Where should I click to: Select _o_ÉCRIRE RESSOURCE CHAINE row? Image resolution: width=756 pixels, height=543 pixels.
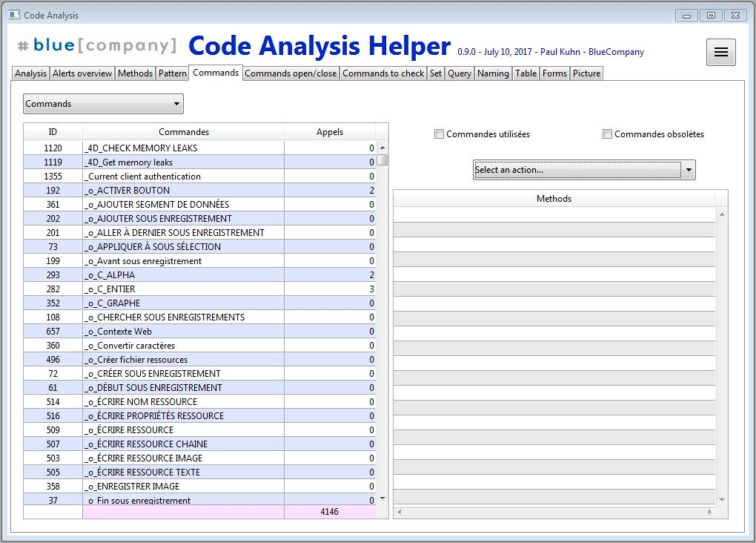[199, 444]
